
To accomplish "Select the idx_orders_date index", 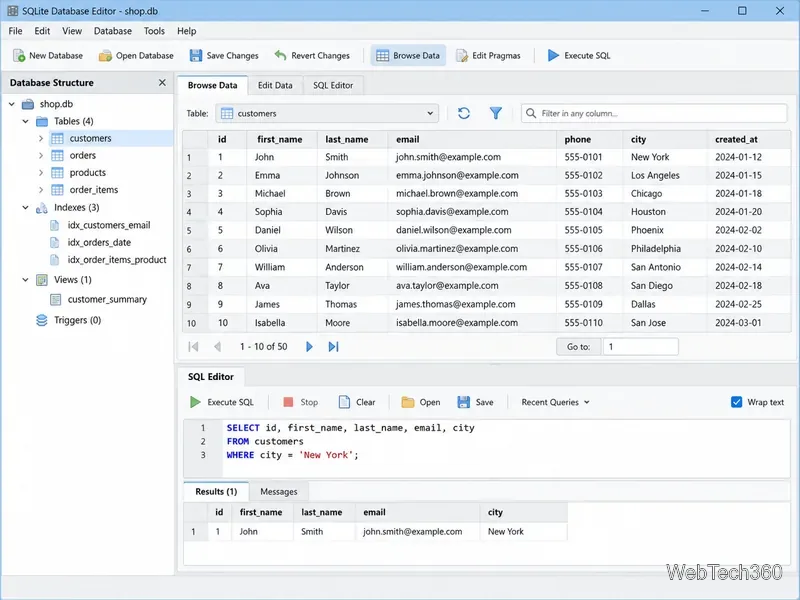I will [x=99, y=242].
